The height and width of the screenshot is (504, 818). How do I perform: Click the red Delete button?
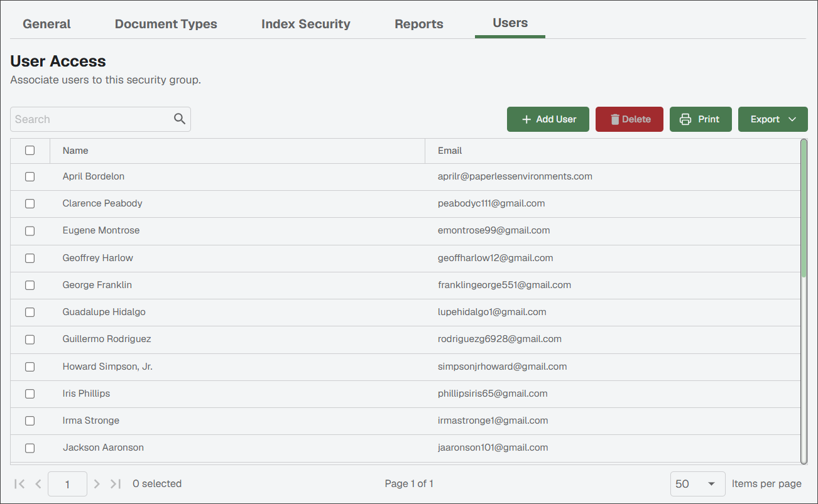[630, 119]
